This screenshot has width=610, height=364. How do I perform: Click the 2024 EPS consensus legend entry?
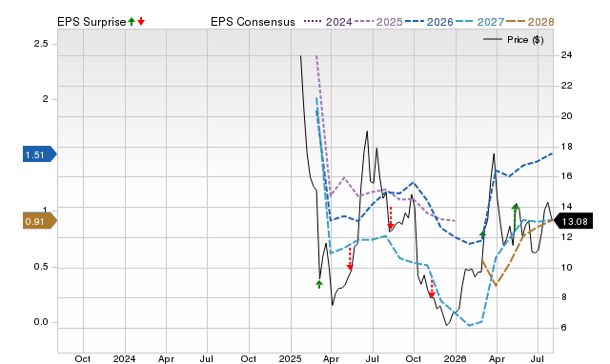(328, 22)
